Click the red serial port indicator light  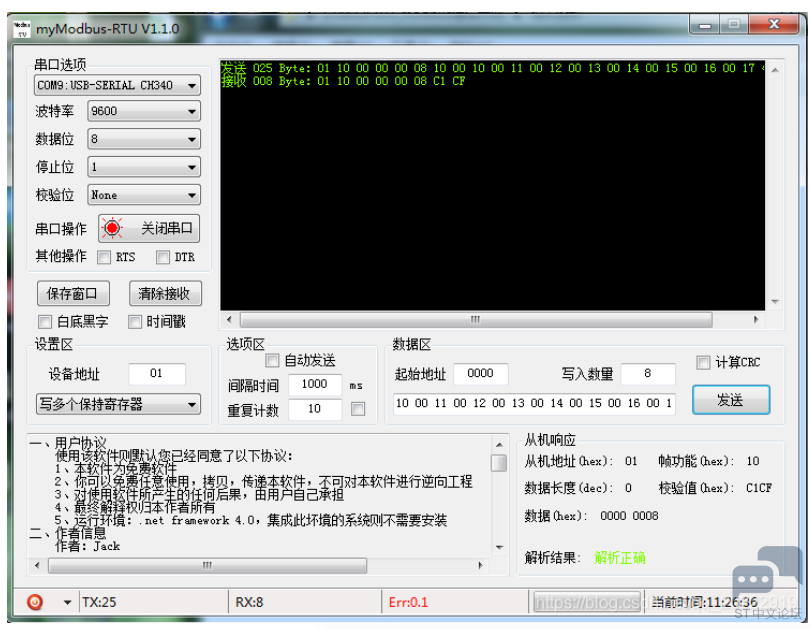112,228
